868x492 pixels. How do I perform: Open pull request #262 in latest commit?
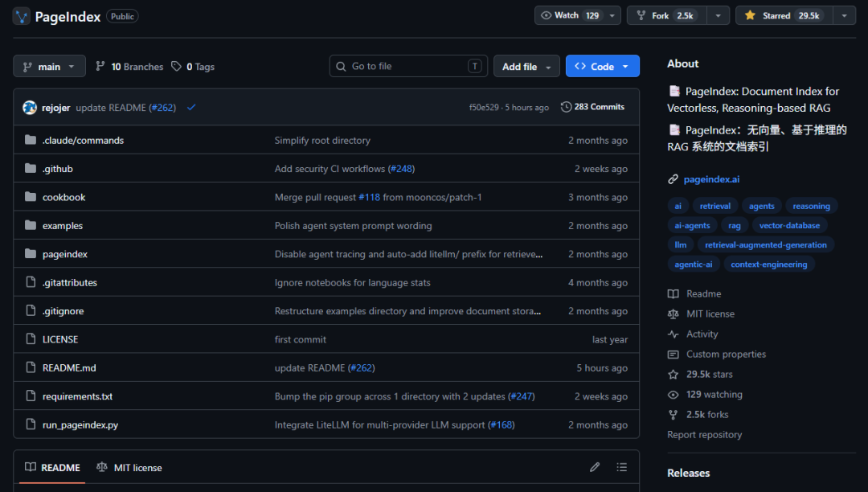pos(162,108)
